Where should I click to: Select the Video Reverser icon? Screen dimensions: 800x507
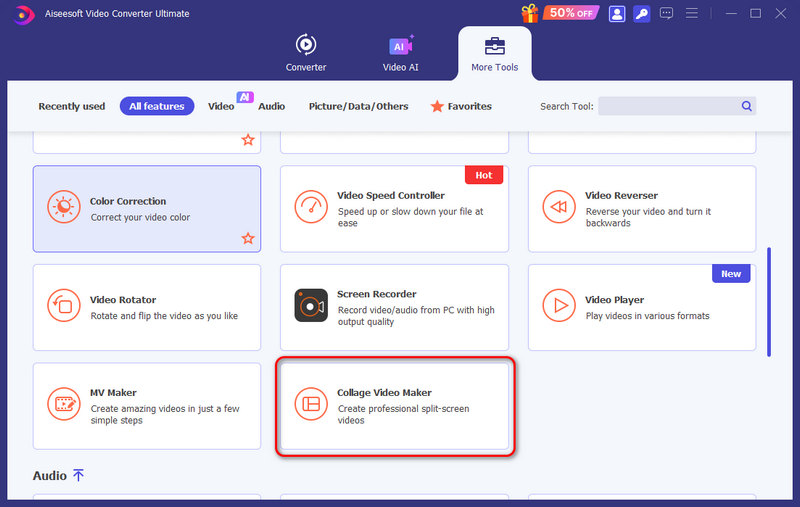(558, 208)
